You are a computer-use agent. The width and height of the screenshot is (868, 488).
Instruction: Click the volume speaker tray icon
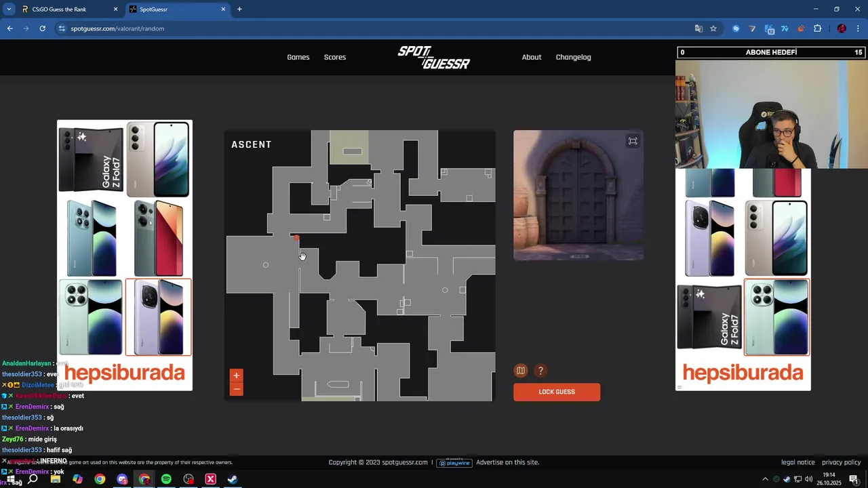pos(808,479)
